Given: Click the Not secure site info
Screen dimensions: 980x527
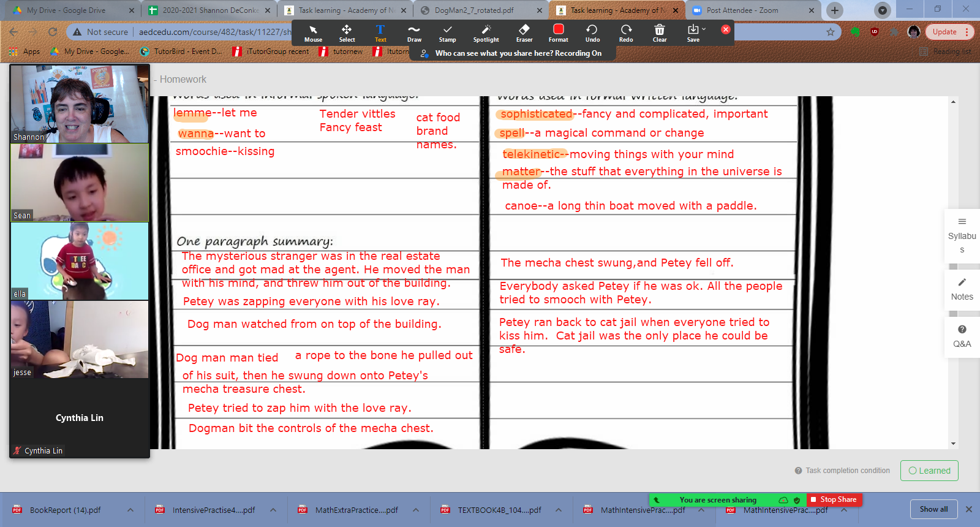Looking at the screenshot, I should coord(100,32).
